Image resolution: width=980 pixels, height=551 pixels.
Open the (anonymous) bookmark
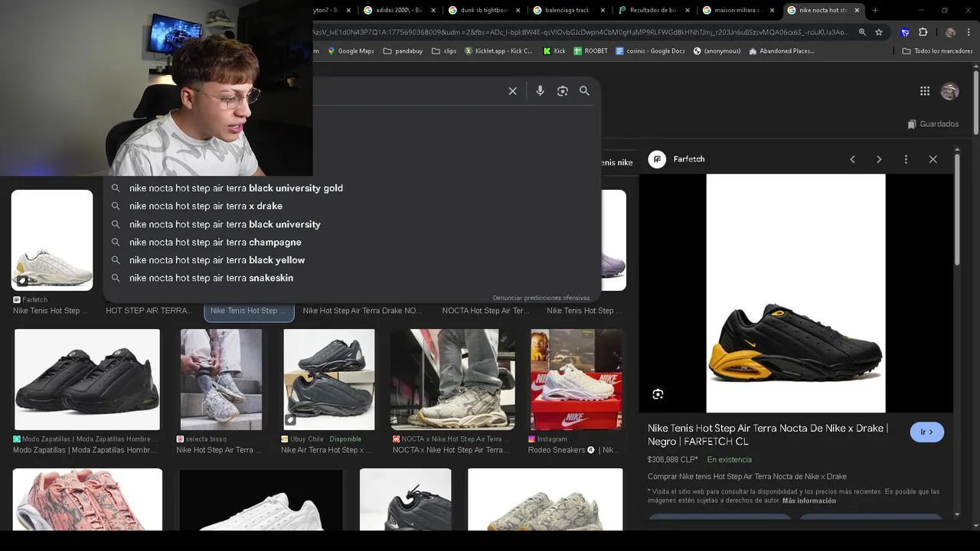pyautogui.click(x=717, y=51)
